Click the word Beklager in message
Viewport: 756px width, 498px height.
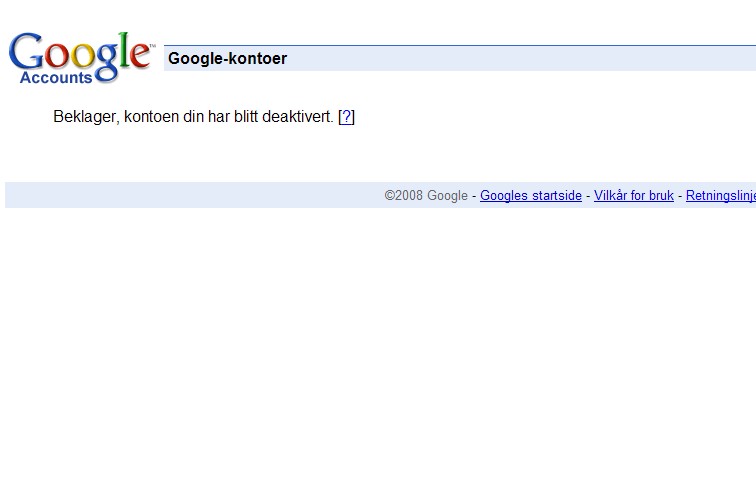pyautogui.click(x=86, y=117)
